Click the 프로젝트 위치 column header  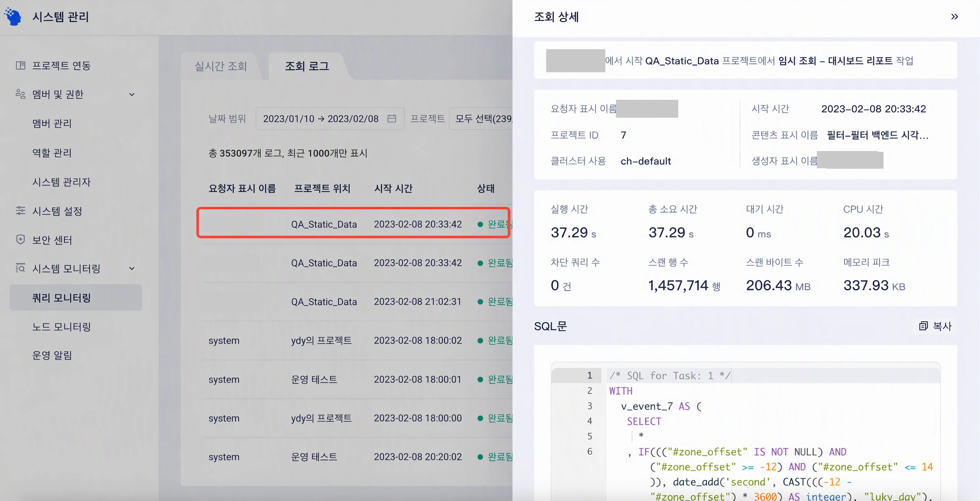tap(322, 189)
